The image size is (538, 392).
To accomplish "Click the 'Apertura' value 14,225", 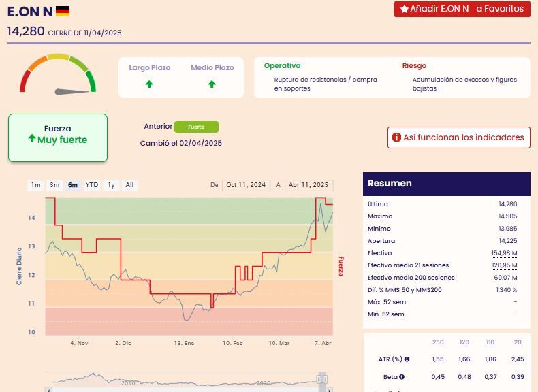I will pos(508,241).
